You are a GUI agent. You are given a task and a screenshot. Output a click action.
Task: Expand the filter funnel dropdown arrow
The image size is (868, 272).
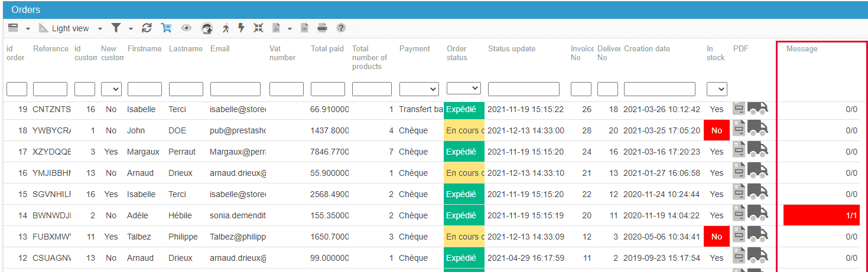(x=131, y=29)
